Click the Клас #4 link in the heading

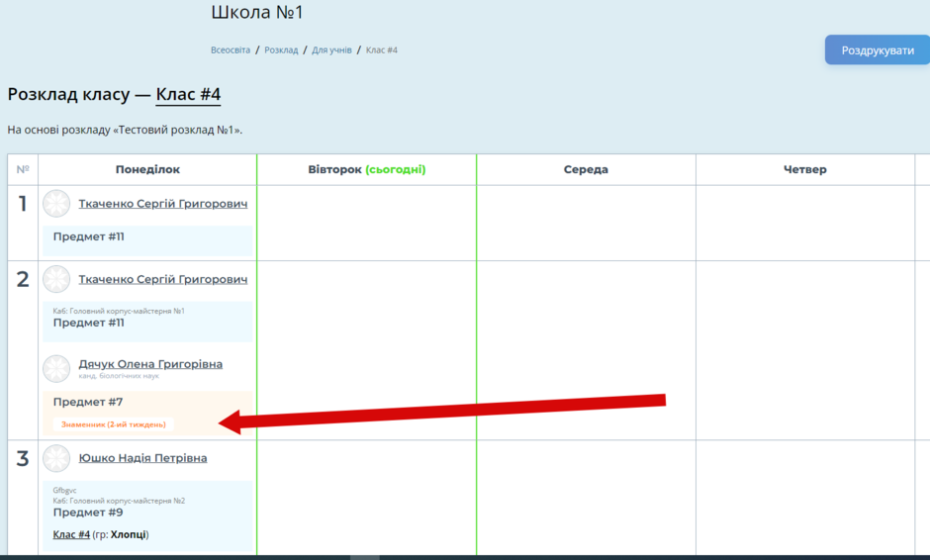click(x=188, y=94)
